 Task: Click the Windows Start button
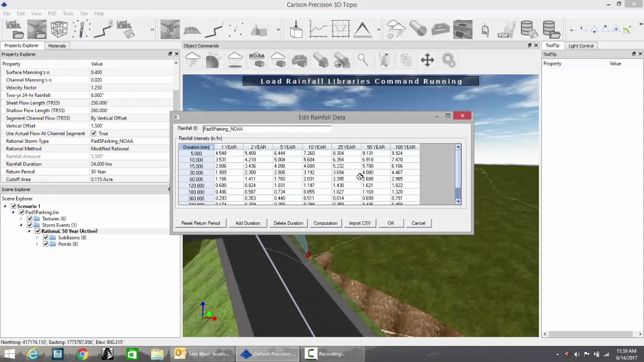click(x=9, y=354)
